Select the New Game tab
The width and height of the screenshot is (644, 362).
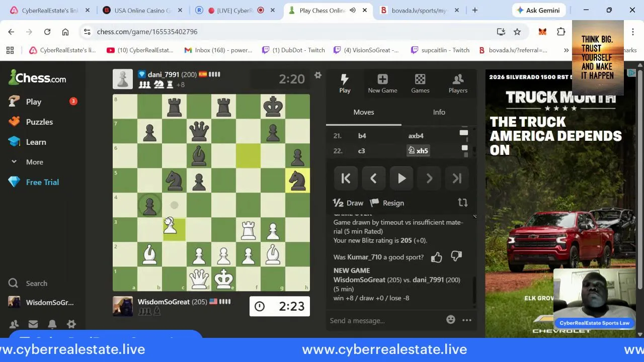[x=382, y=83]
